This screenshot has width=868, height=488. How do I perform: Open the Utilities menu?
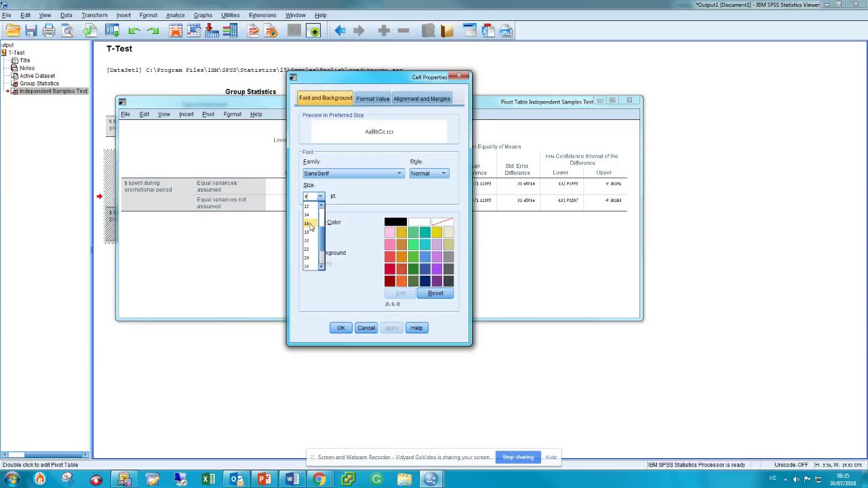tap(230, 15)
